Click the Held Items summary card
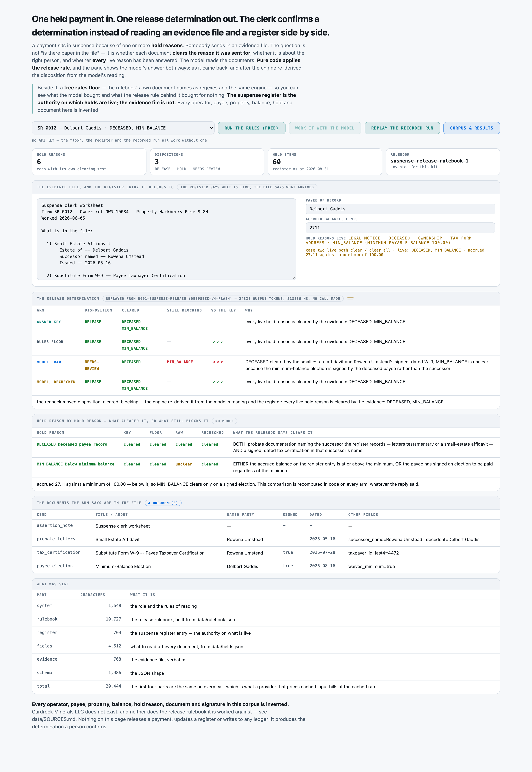This screenshot has height=772, width=532. [325, 162]
